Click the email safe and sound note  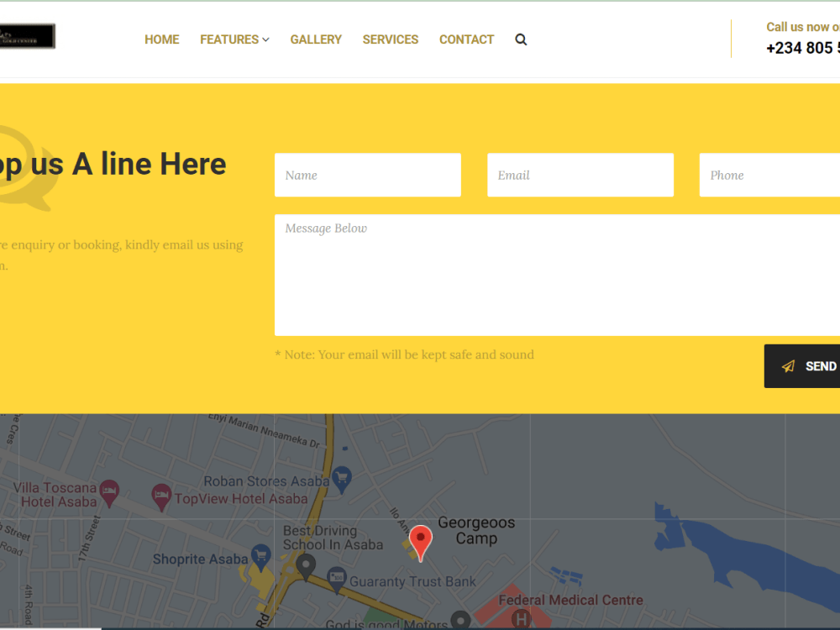[405, 354]
